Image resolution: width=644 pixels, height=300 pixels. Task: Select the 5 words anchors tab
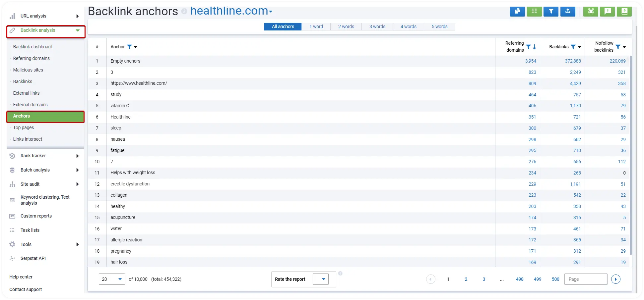coord(439,26)
